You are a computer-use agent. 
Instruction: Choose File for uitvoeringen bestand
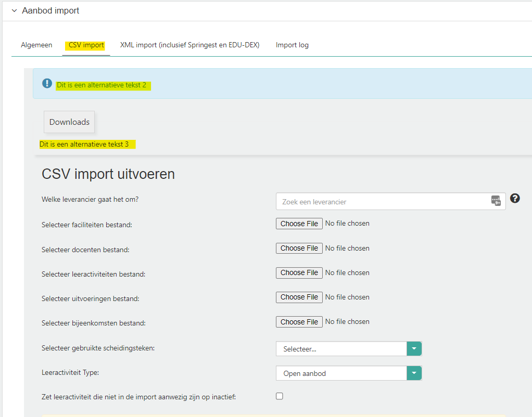click(299, 297)
